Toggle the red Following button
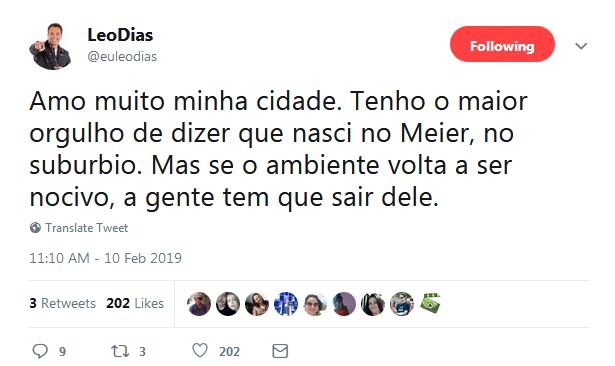 (502, 44)
